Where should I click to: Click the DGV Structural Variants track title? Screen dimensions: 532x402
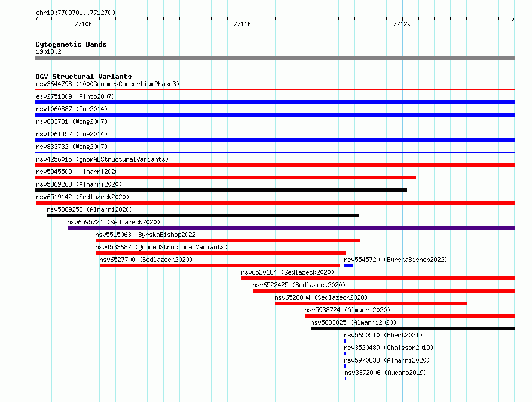click(84, 77)
